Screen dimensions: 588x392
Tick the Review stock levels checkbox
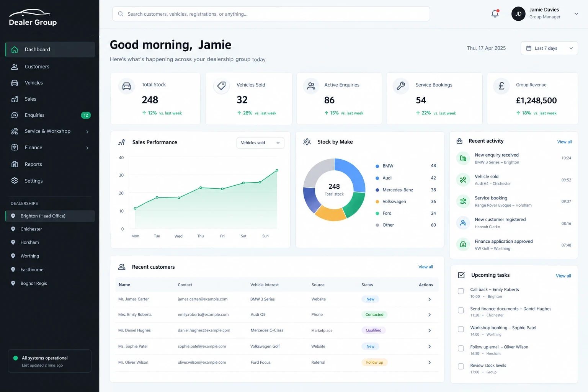point(461,366)
